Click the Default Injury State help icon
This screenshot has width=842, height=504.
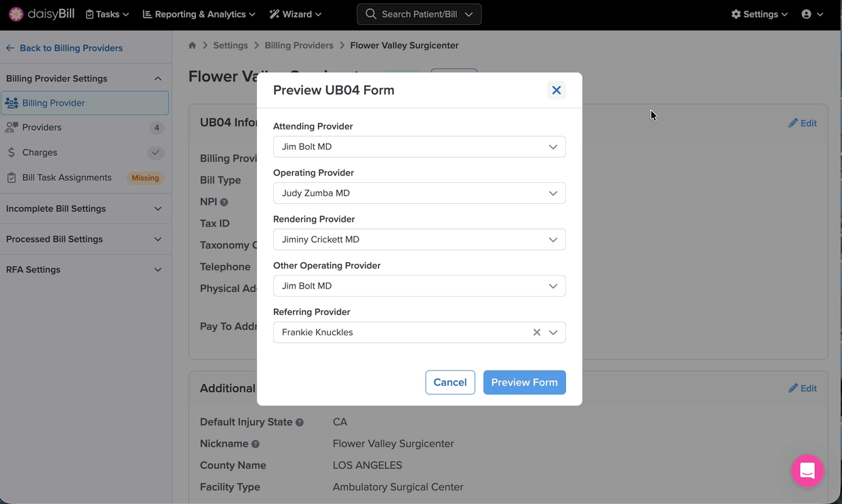click(300, 423)
